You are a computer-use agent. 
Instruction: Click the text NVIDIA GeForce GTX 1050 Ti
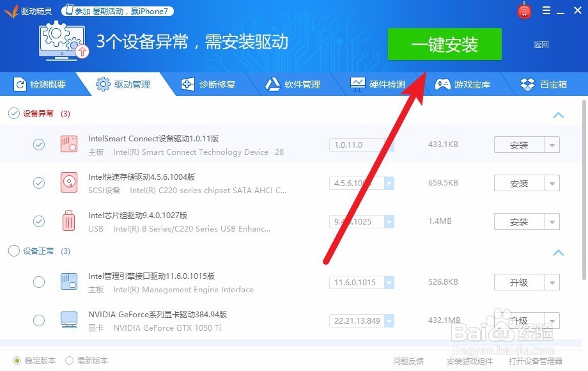(167, 328)
